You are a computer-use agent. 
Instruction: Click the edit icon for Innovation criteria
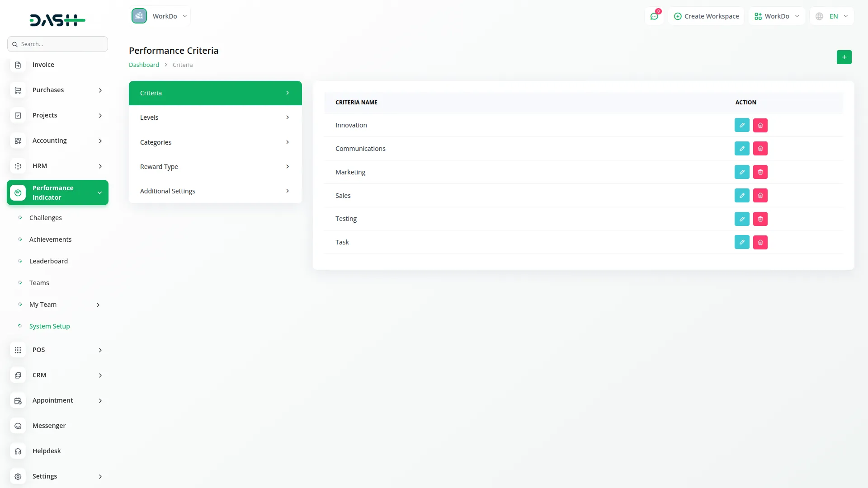742,125
